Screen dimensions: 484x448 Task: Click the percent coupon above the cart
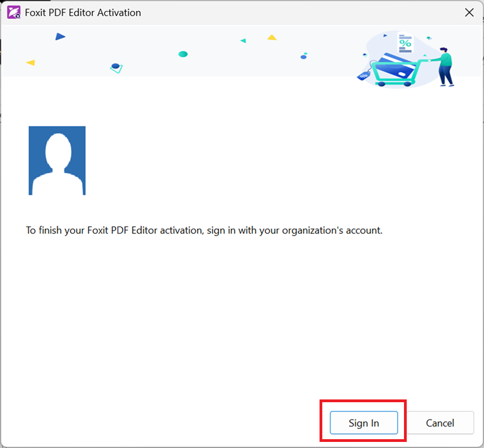click(x=405, y=43)
